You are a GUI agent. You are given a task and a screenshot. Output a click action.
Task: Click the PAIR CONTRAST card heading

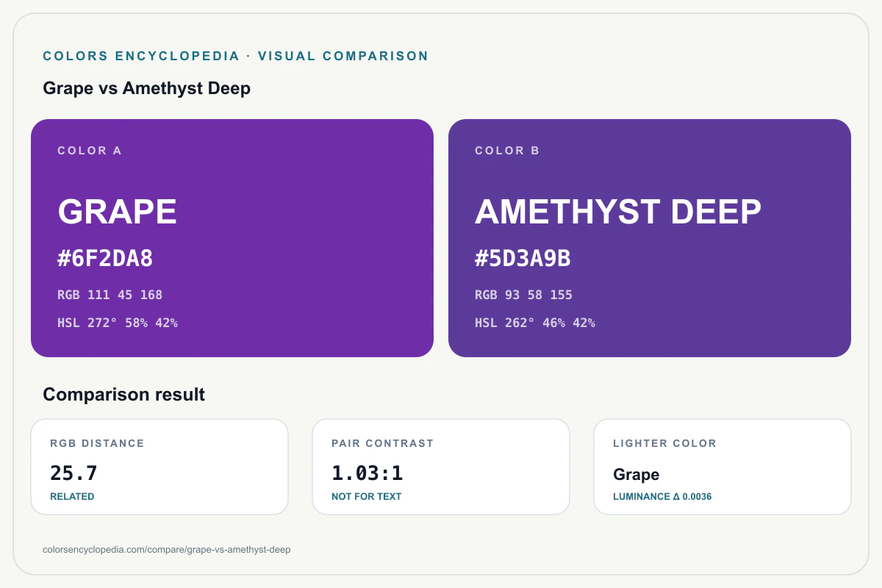pos(383,443)
